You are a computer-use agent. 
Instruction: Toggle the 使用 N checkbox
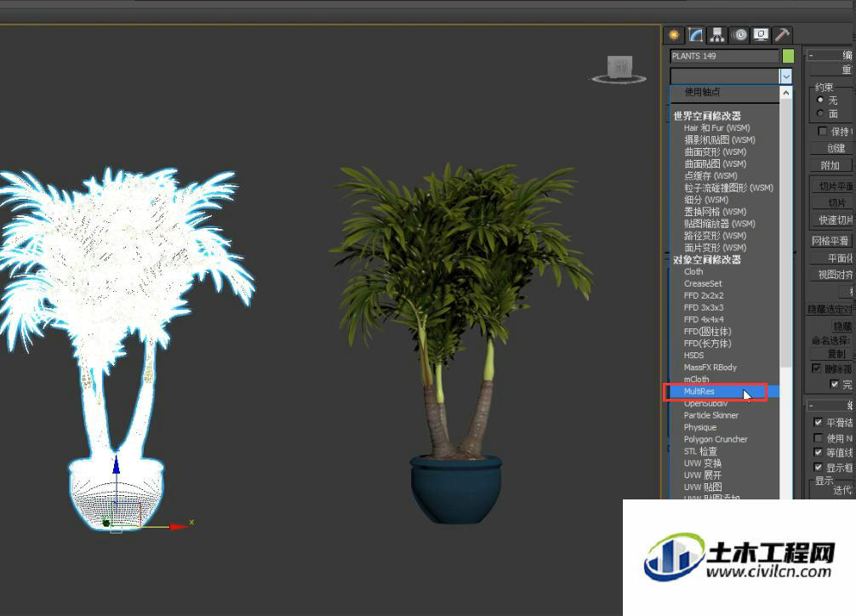818,438
